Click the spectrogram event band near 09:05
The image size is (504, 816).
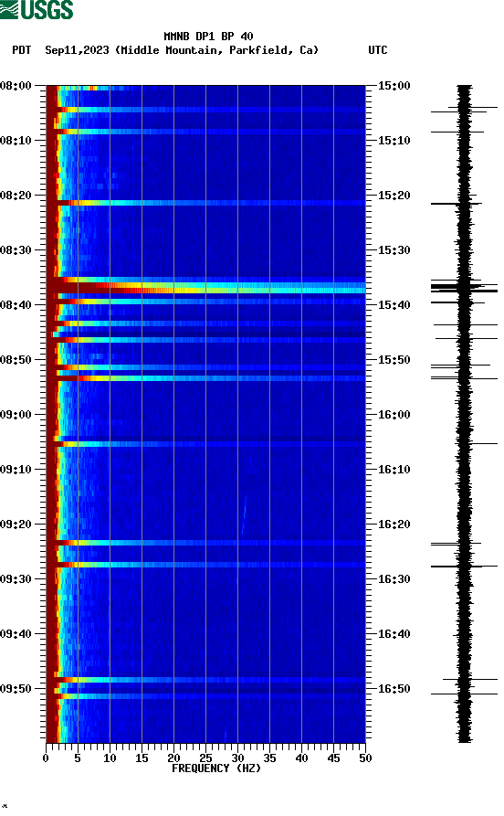[x=206, y=444]
